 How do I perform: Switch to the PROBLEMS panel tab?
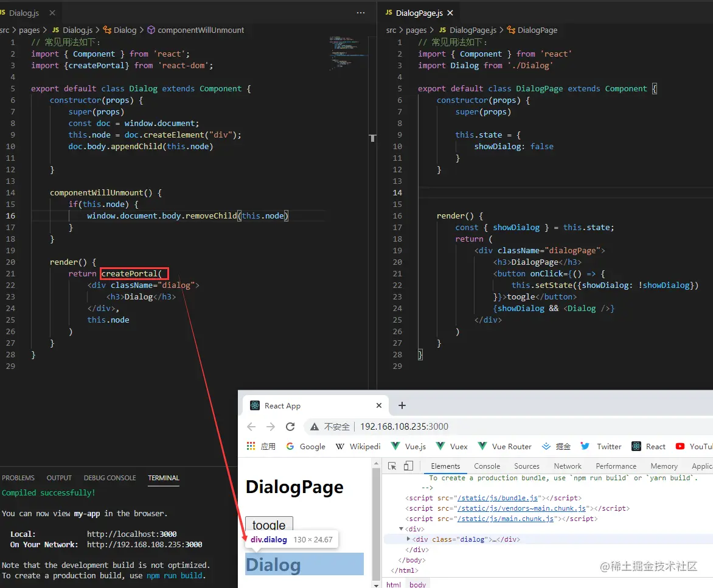18,478
